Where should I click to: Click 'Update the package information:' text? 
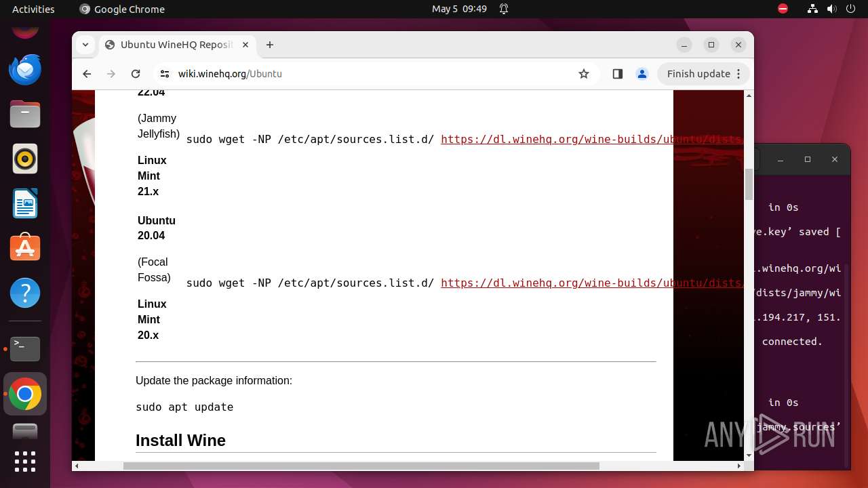(x=214, y=381)
